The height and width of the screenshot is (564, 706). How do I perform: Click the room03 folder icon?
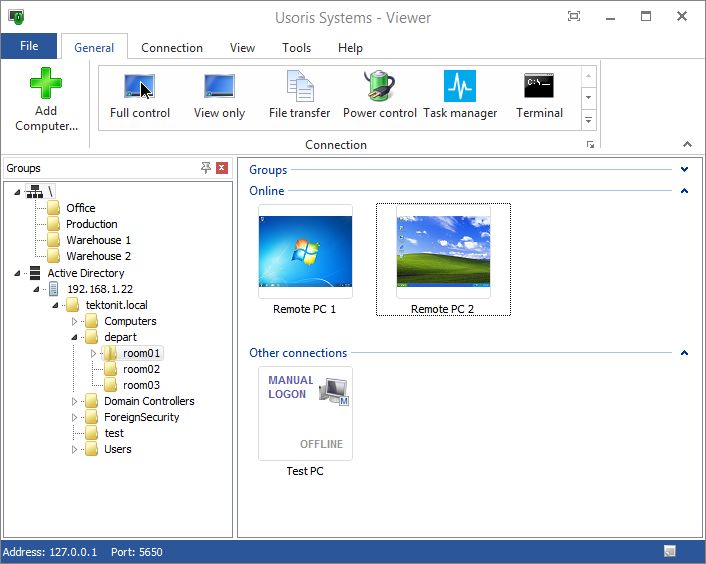click(x=110, y=385)
